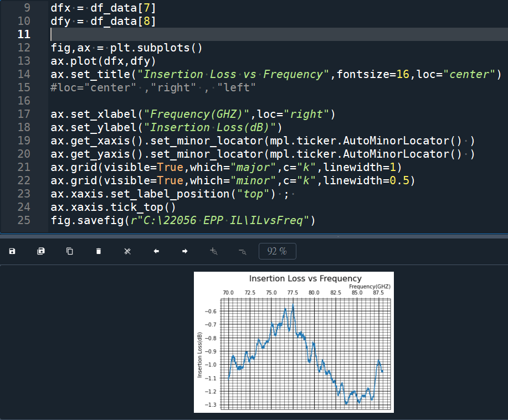Go to the next plot
Viewport: 508px width, 420px height.
click(184, 251)
